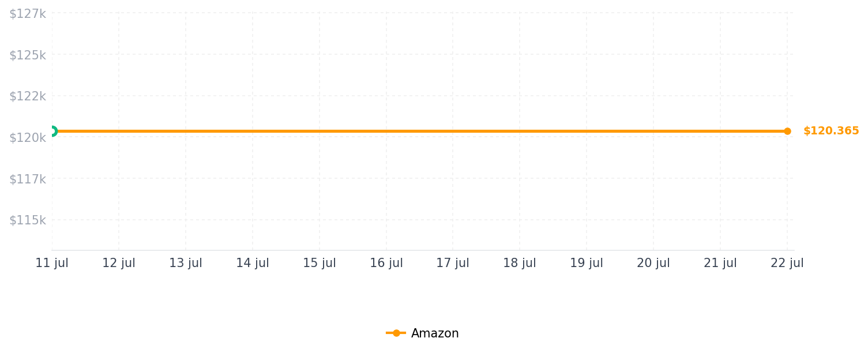This screenshot has width=868, height=353.
Task: Click the 13 jul axis label
Action: click(186, 263)
